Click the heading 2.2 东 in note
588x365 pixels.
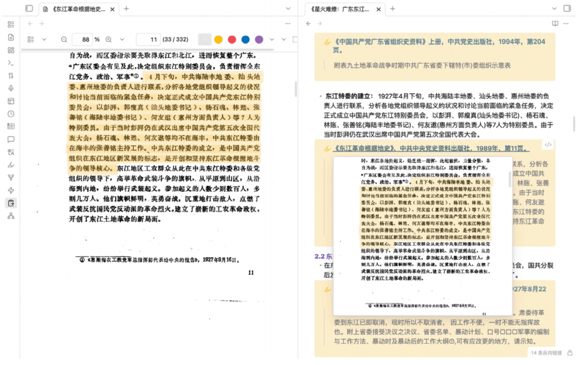323,256
